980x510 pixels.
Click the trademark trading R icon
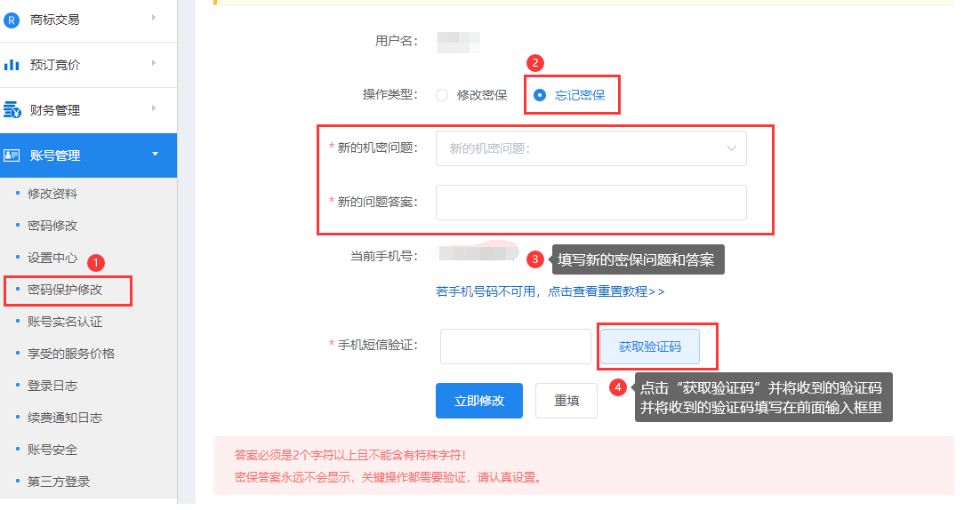click(x=12, y=20)
